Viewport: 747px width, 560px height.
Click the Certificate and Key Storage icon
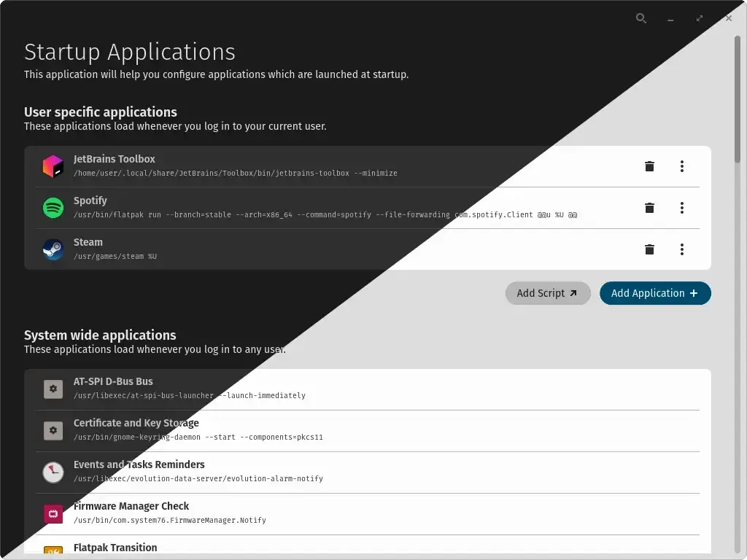[53, 430]
